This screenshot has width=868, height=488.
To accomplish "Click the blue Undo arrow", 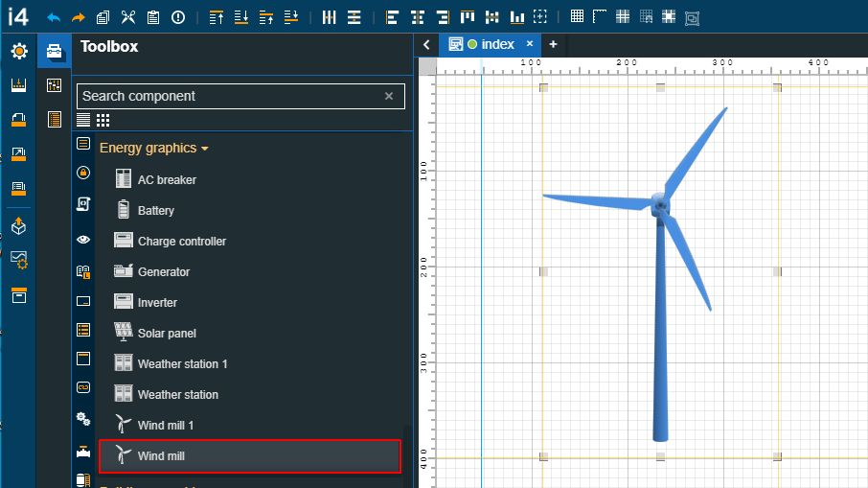I will (x=53, y=17).
